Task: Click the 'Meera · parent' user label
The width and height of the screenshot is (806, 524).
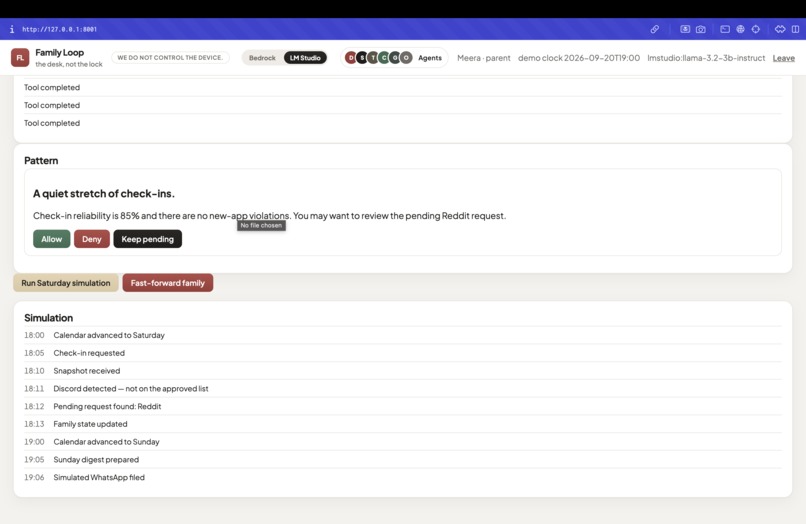Action: click(x=484, y=58)
